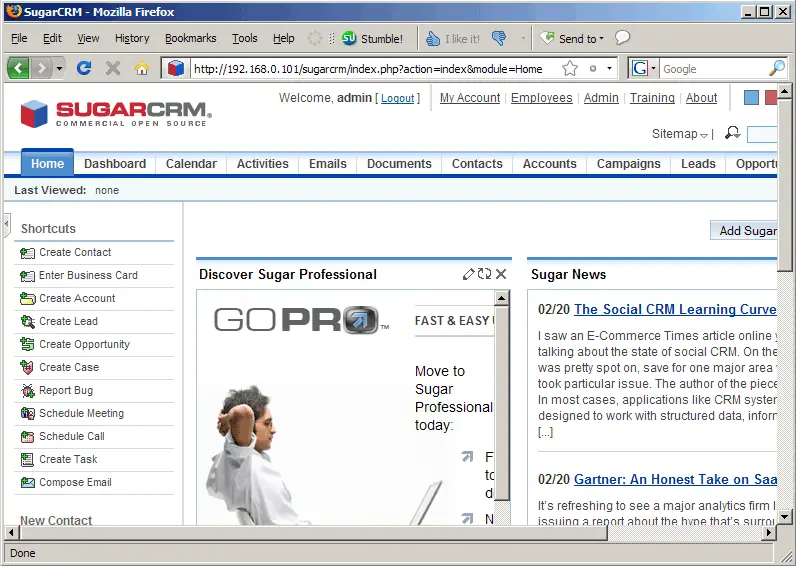796x566 pixels.
Task: Click the Compose Email envelope icon
Action: [27, 482]
